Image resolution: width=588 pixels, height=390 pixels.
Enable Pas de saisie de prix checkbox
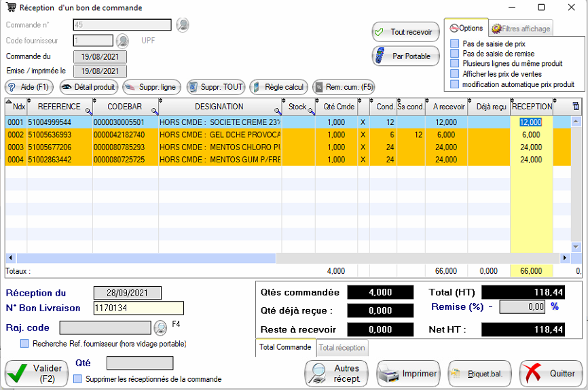455,43
